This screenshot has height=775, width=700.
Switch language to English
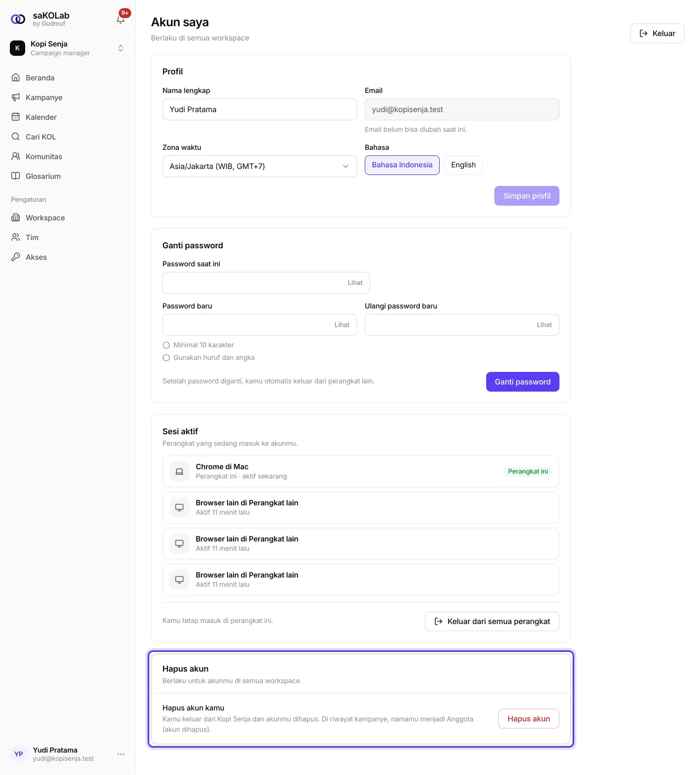463,165
